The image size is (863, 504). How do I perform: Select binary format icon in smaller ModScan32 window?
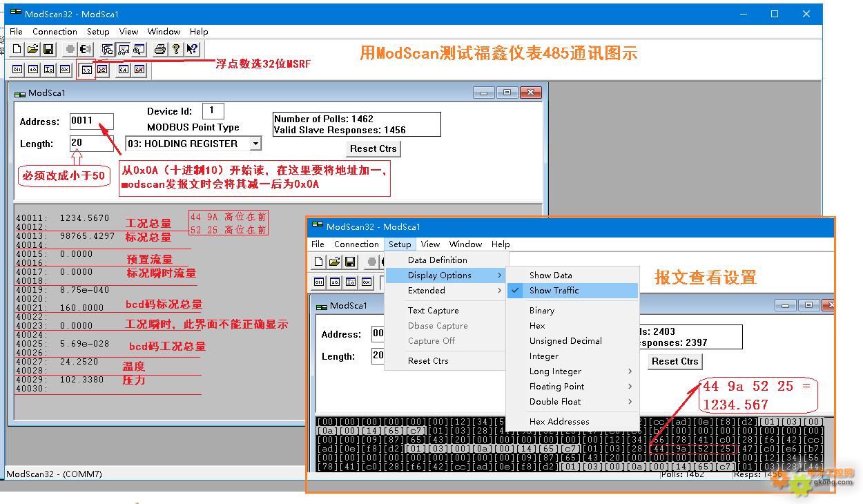coord(318,282)
